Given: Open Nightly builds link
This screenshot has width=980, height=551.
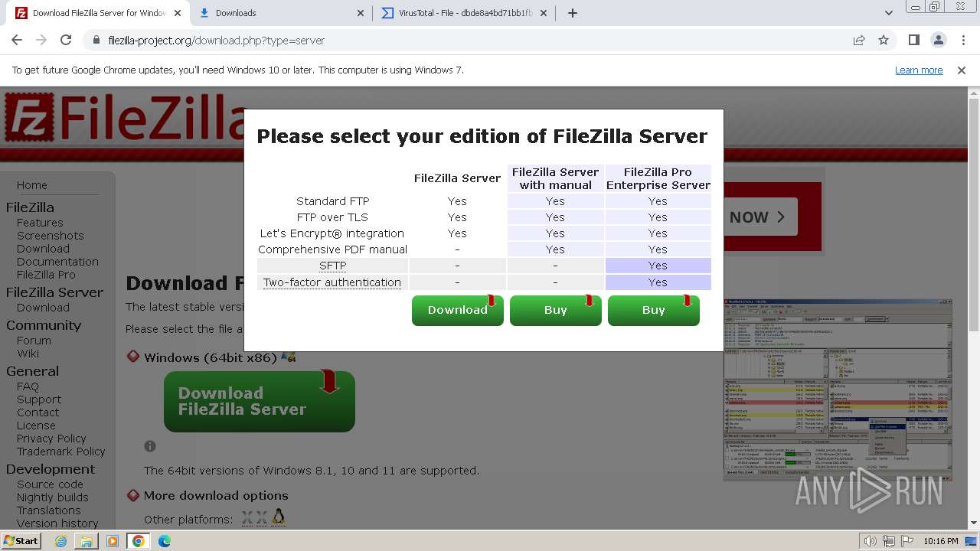Looking at the screenshot, I should [52, 497].
